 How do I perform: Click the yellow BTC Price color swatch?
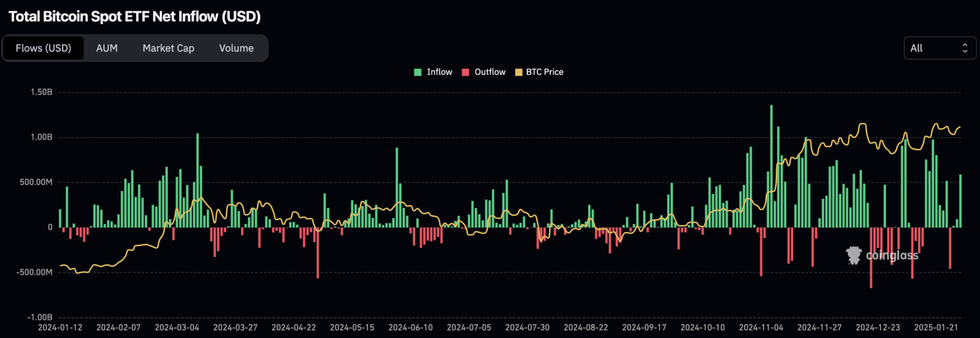pyautogui.click(x=519, y=72)
